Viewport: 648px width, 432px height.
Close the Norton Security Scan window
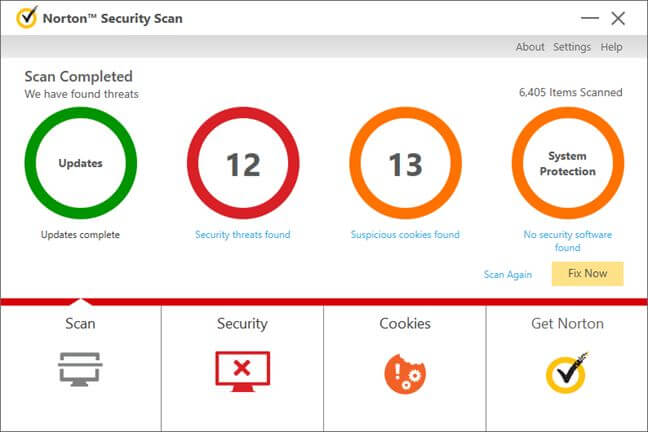click(618, 18)
